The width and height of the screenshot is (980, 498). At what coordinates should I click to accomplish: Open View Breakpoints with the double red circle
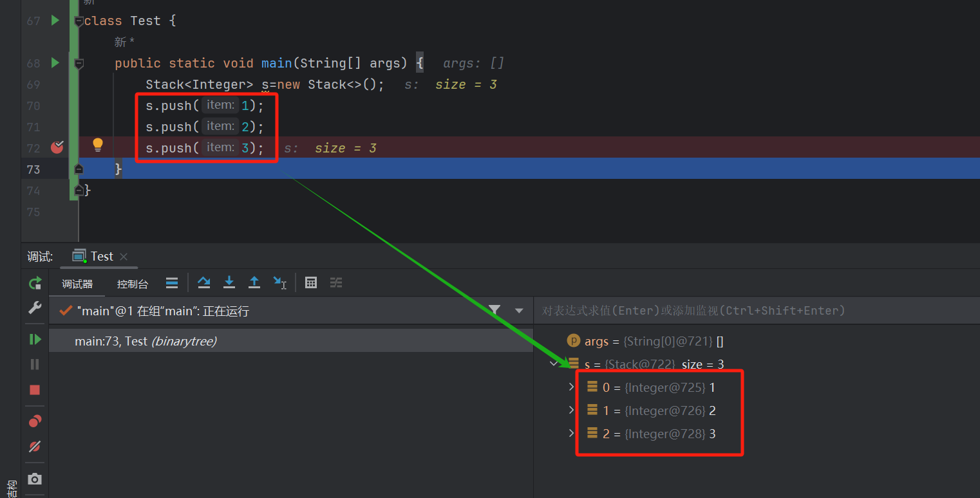point(35,421)
